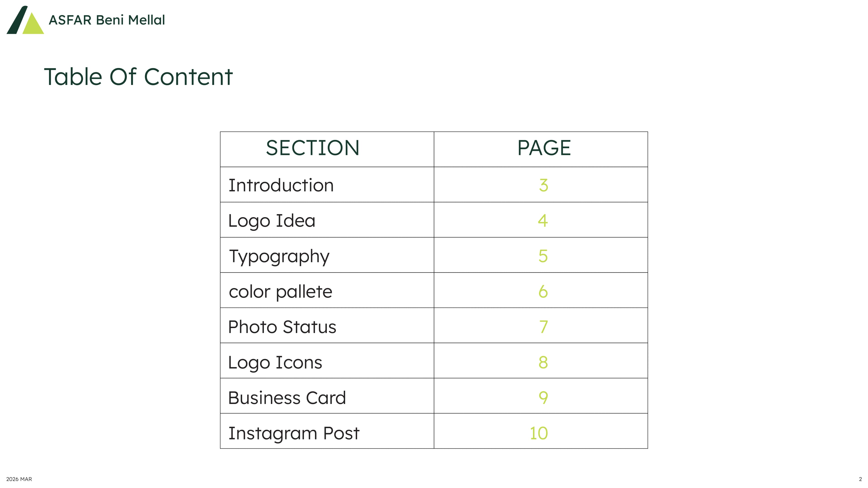Open the Photo Status entry
The image size is (868, 488).
tap(282, 327)
